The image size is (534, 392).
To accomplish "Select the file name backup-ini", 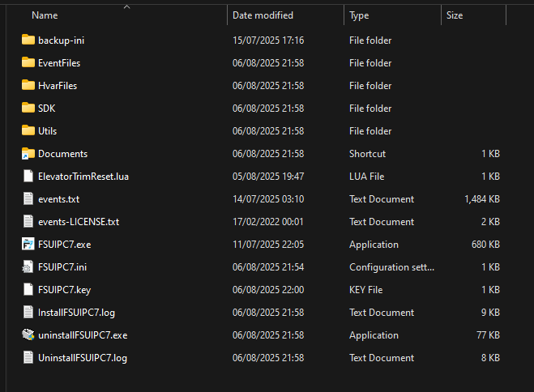I will [61, 40].
